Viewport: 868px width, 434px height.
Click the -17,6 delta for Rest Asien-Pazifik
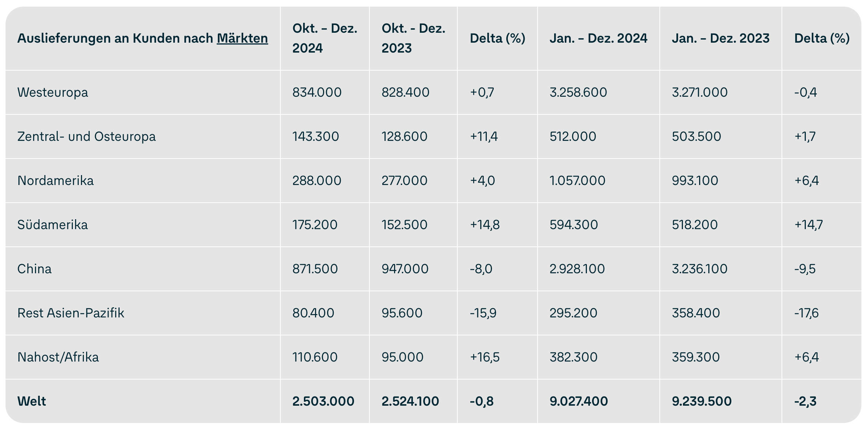tap(807, 313)
